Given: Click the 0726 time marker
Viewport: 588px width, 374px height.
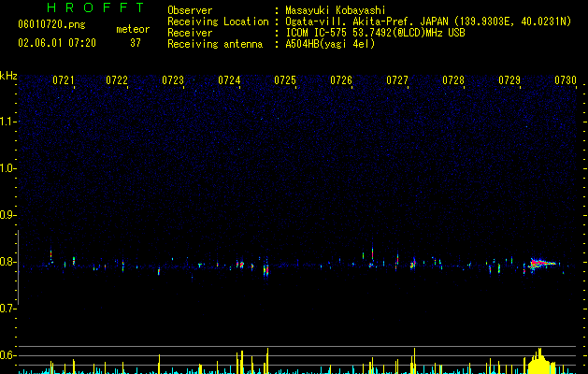Looking at the screenshot, I should click(x=341, y=80).
